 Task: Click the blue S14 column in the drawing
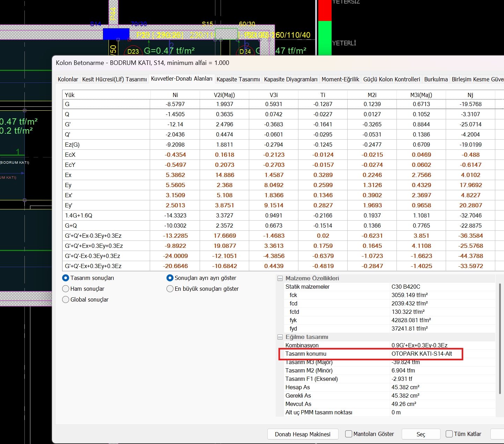click(x=116, y=34)
